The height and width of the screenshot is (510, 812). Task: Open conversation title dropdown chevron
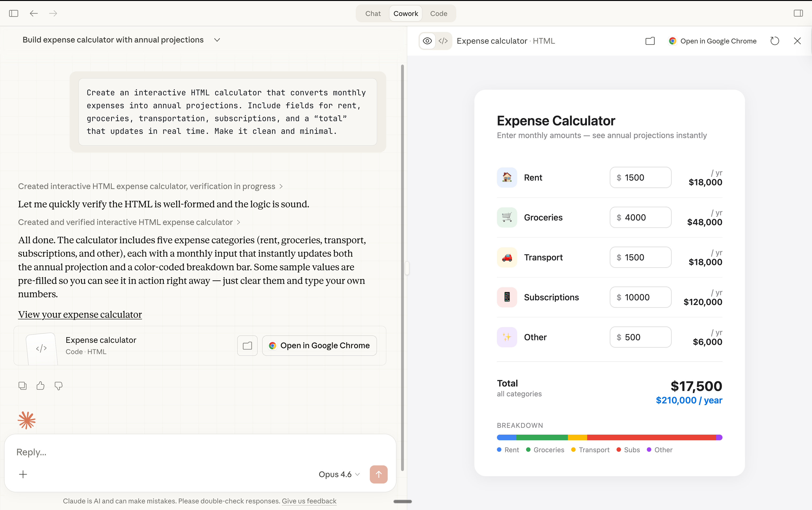(217, 40)
